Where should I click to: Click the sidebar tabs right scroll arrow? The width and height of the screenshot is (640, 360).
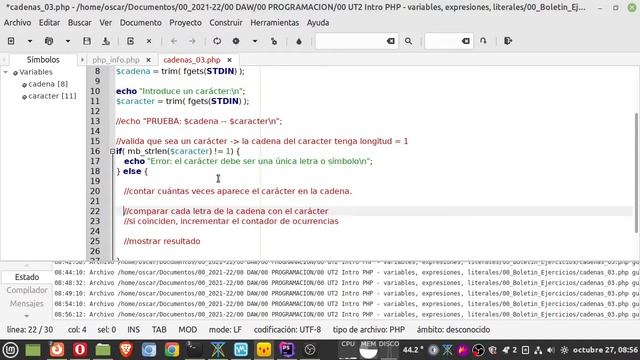pos(82,60)
